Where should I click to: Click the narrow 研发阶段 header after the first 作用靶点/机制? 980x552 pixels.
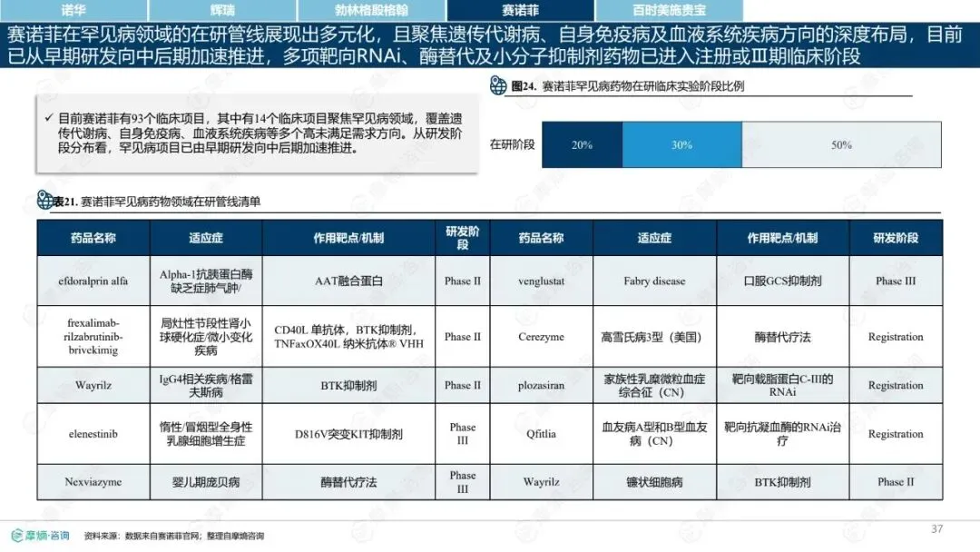[x=463, y=238]
